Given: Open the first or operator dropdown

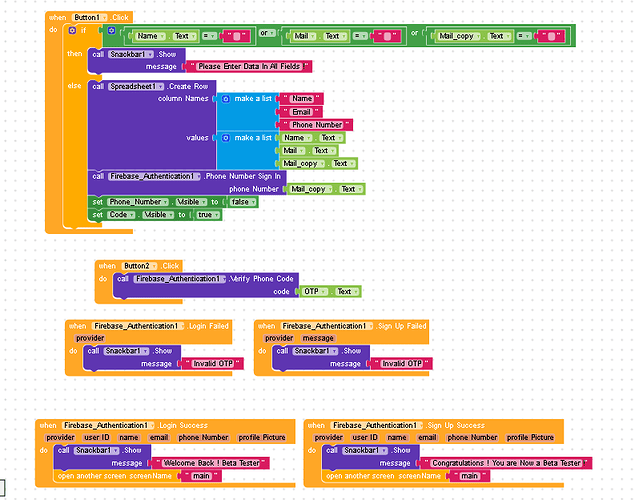Looking at the screenshot, I should [267, 33].
